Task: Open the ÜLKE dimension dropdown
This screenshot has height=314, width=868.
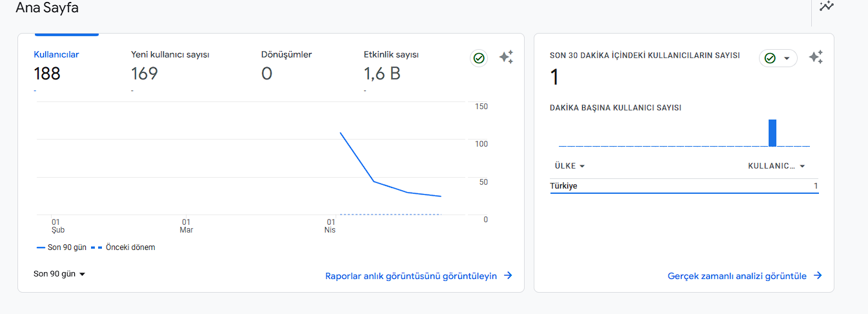Action: [x=570, y=166]
